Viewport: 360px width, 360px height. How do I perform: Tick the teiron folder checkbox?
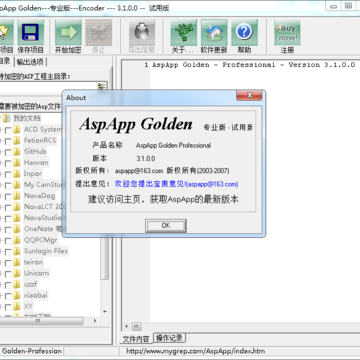(8, 262)
